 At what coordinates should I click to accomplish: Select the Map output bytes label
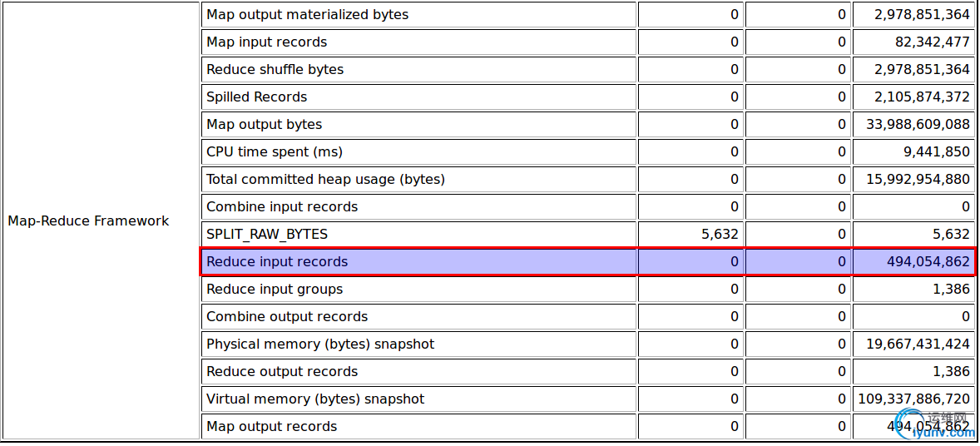[x=265, y=125]
